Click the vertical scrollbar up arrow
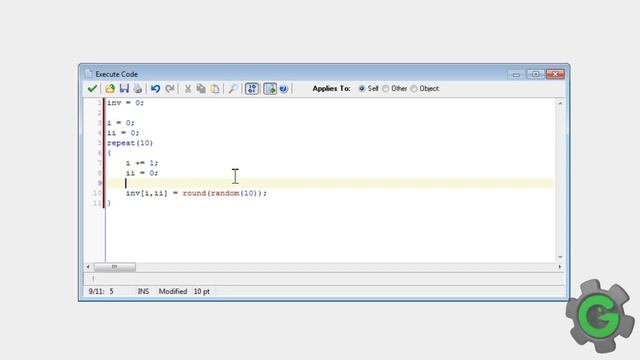640x360 pixels. [560, 104]
